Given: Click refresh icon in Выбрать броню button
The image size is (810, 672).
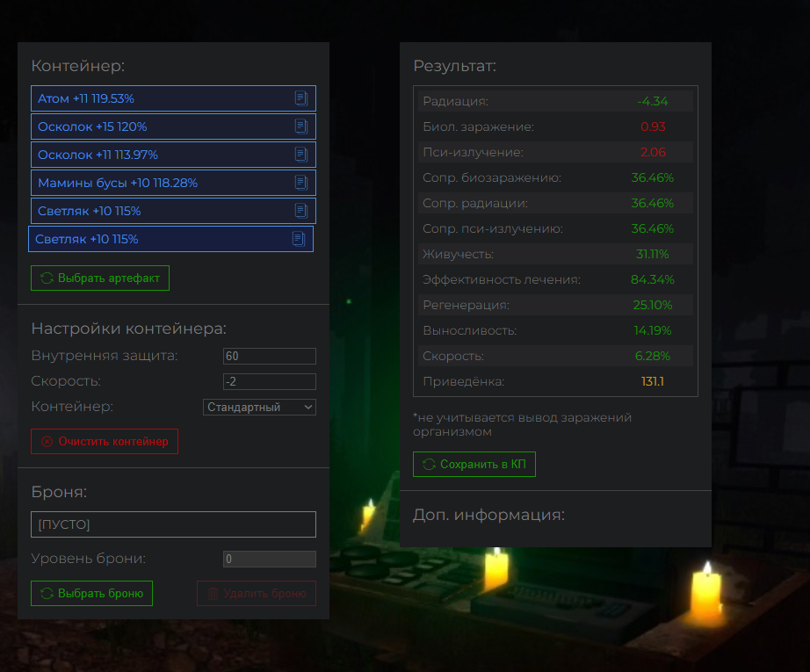Looking at the screenshot, I should click(x=47, y=594).
